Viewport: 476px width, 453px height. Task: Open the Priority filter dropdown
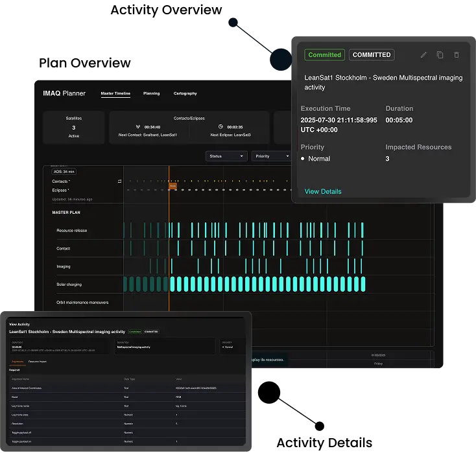(x=270, y=156)
